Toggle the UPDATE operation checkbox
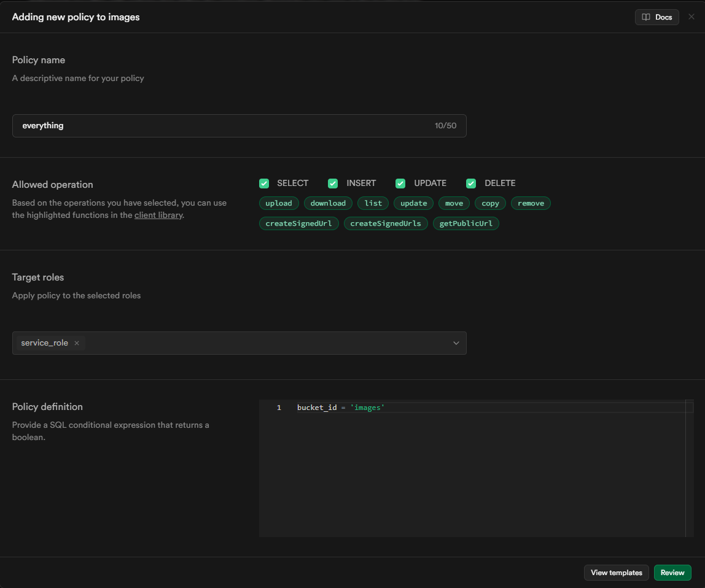This screenshot has width=705, height=588. point(400,183)
